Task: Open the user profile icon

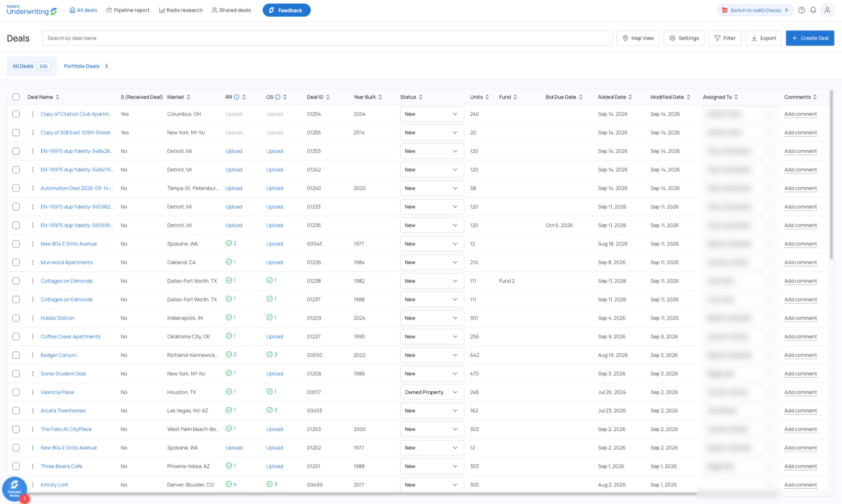Action: (x=827, y=10)
